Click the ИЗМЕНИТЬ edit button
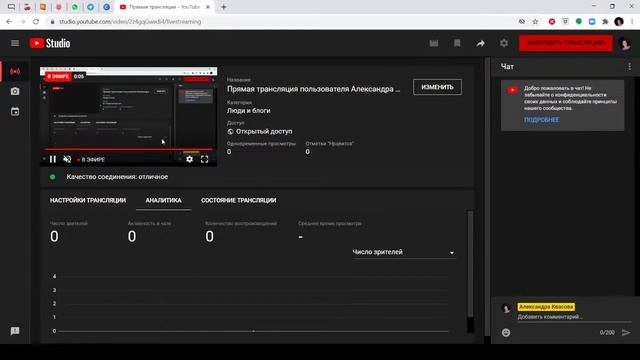This screenshot has height=360, width=640. 438,87
